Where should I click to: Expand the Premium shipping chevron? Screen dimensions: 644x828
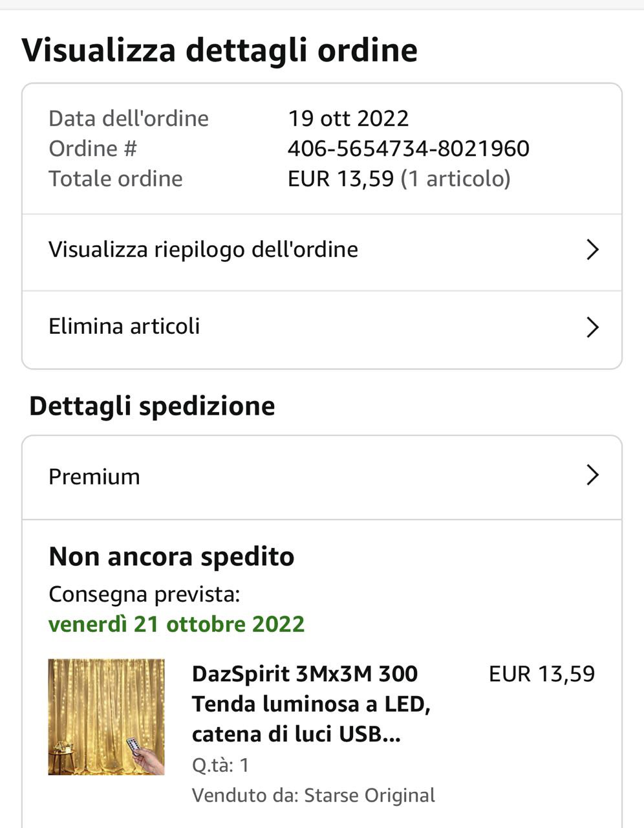(592, 475)
